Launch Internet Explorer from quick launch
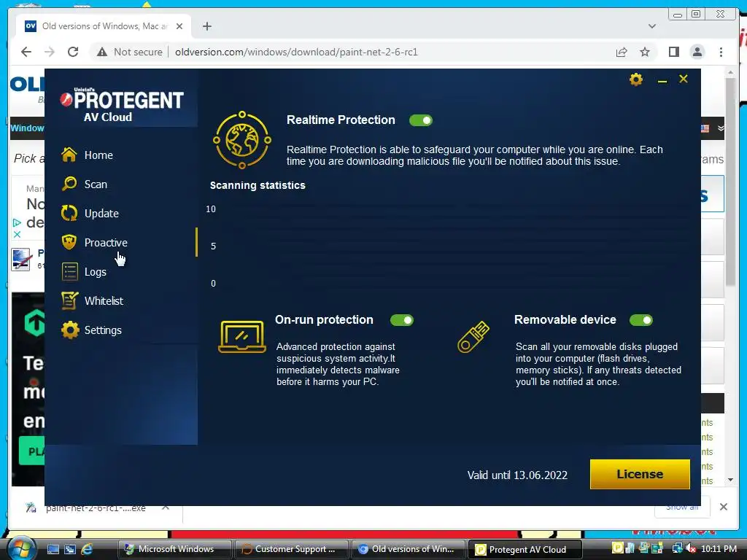The width and height of the screenshot is (747, 560). pos(88,549)
